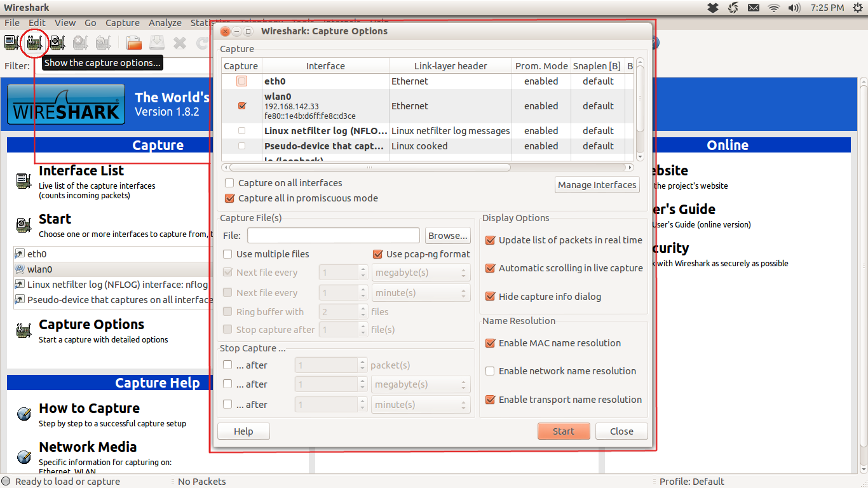Click the Help button in the dialog
This screenshot has height=488, width=868.
coord(243,431)
